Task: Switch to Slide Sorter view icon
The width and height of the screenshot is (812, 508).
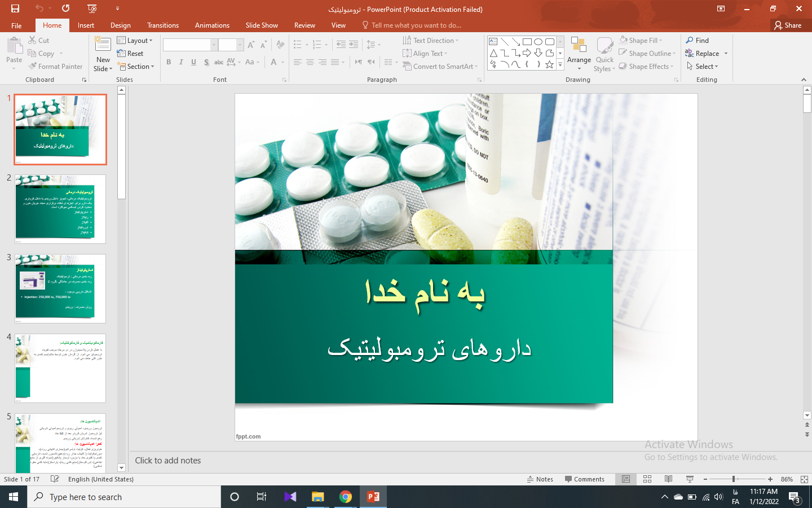Action: [x=647, y=479]
